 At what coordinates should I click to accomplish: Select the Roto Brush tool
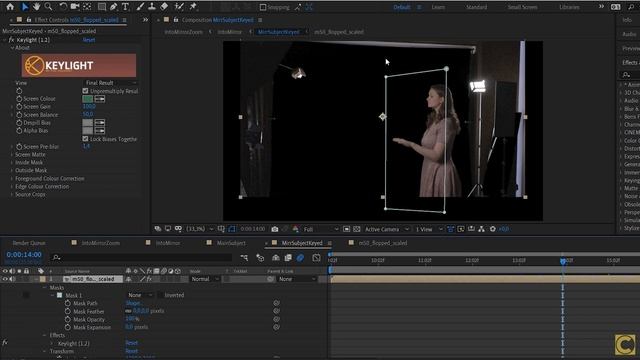(x=179, y=7)
